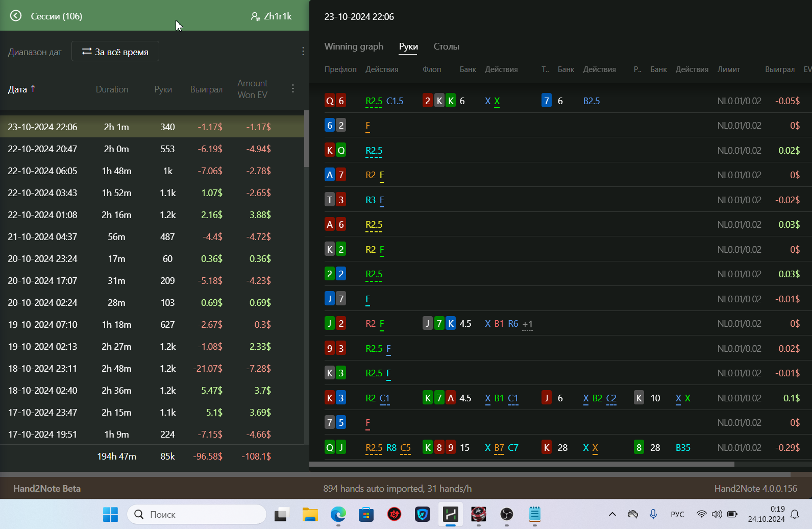Open the Zh1r1k player selector
812x529 pixels.
point(272,16)
